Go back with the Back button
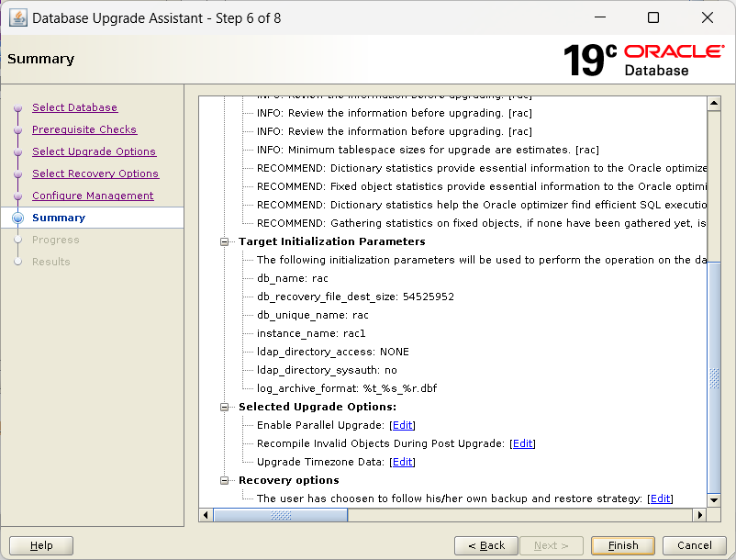This screenshot has width=736, height=560. point(485,545)
